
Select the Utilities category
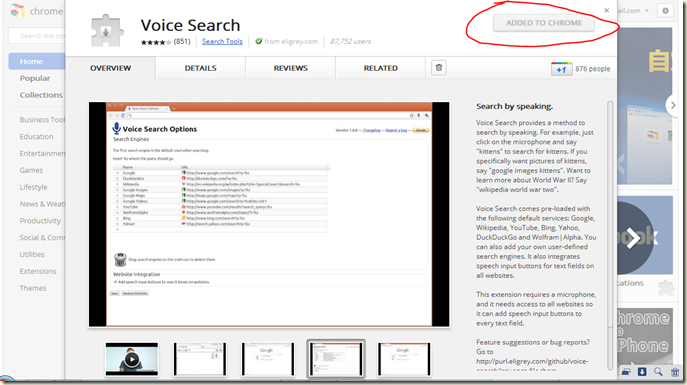coord(32,254)
